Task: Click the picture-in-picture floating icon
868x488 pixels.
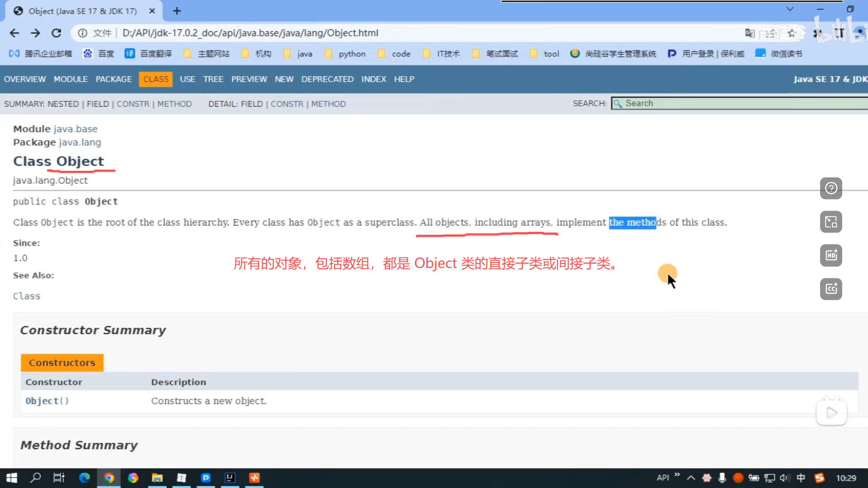Action: [x=831, y=222]
